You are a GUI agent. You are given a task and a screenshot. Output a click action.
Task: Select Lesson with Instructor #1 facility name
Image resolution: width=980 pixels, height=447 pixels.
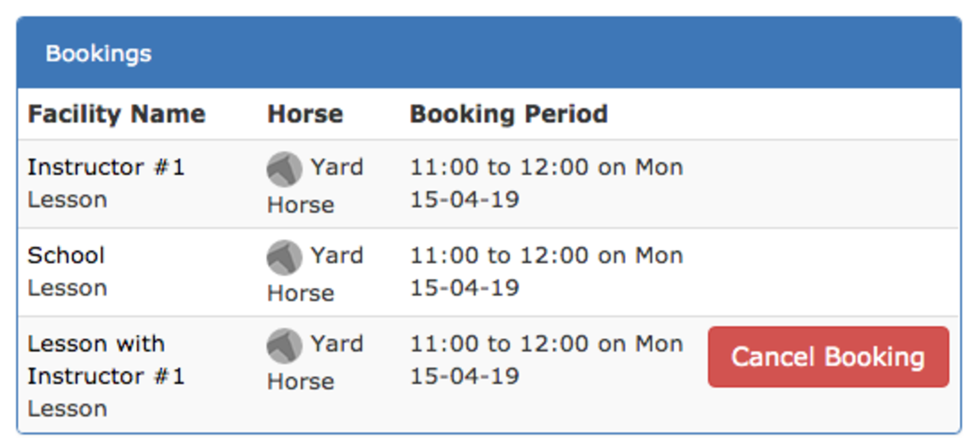106,360
